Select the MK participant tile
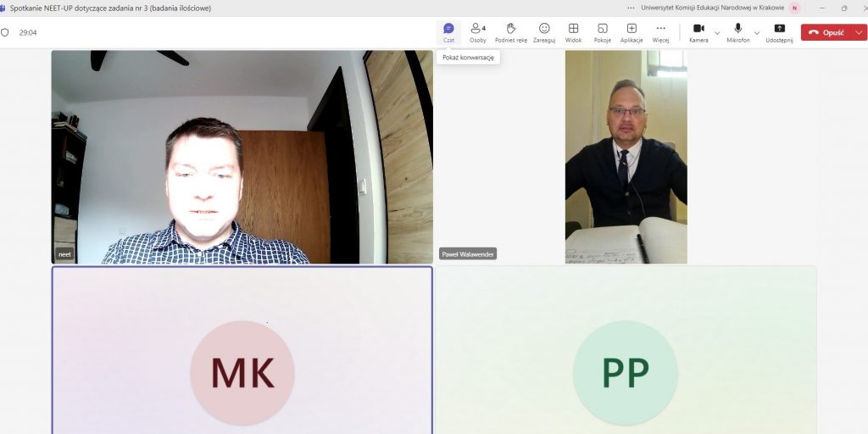 pyautogui.click(x=242, y=350)
